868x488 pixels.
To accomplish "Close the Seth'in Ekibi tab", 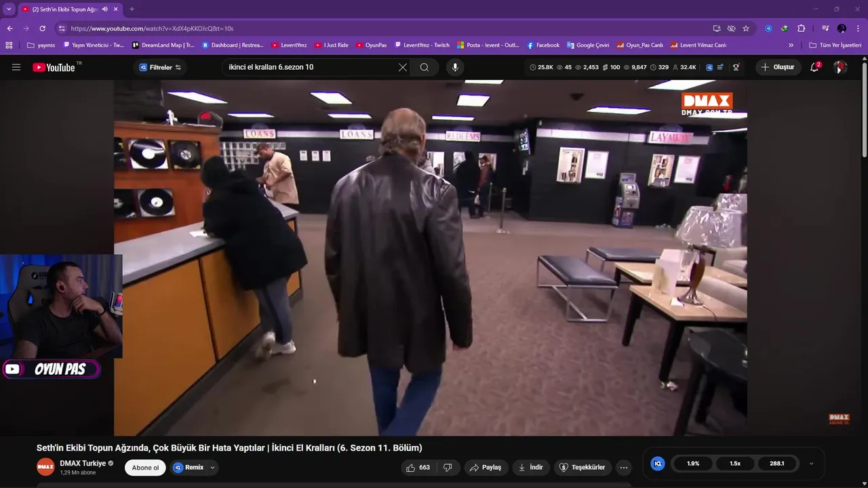I will click(116, 9).
